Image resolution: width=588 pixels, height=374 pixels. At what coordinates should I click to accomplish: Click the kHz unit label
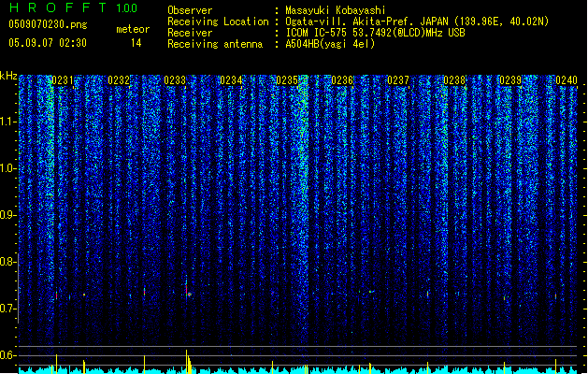point(8,76)
